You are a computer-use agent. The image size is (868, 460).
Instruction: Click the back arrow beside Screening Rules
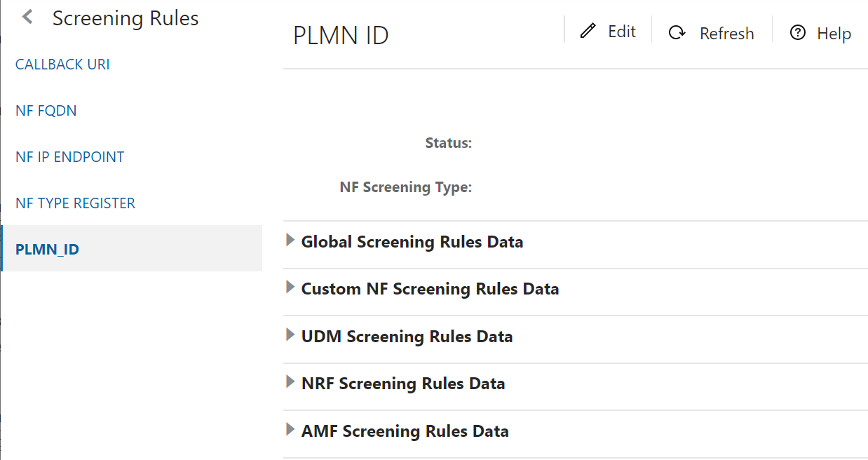[x=26, y=17]
